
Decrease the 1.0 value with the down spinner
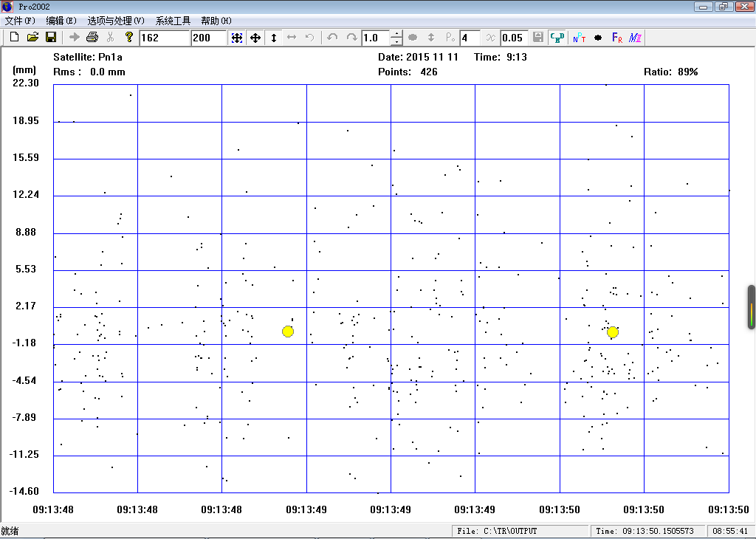[x=396, y=41]
